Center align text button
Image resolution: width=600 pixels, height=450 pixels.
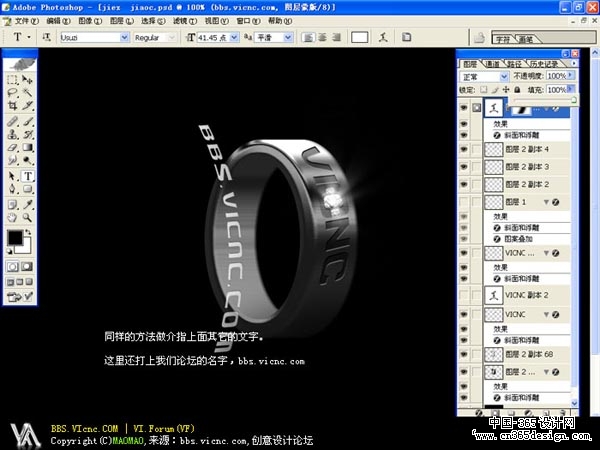pyautogui.click(x=323, y=37)
